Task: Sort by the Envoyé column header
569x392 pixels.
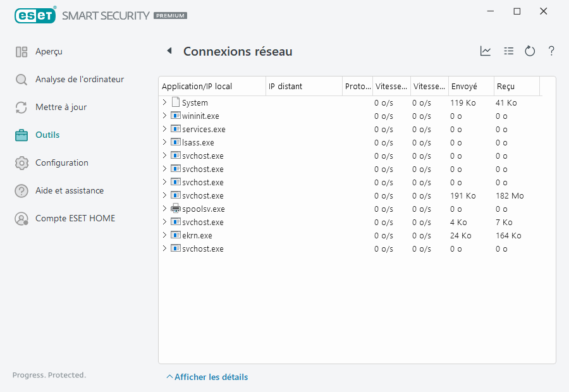Action: click(465, 86)
